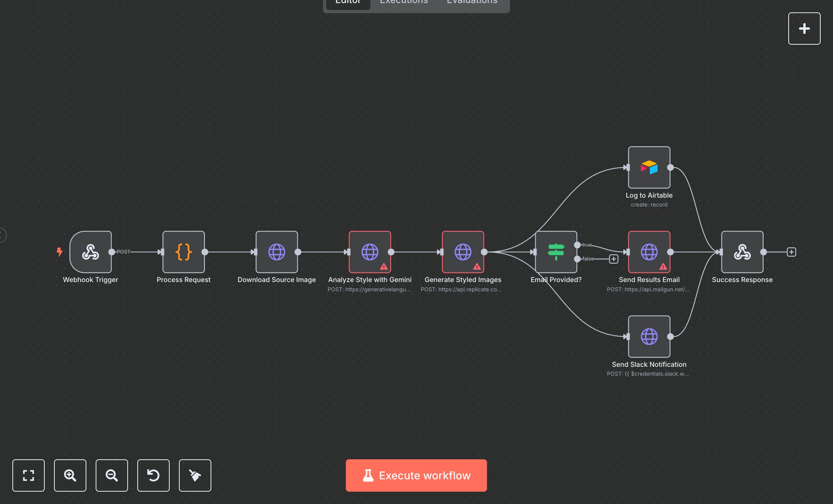Click the Generate Styled Images node
The image size is (833, 504).
463,252
